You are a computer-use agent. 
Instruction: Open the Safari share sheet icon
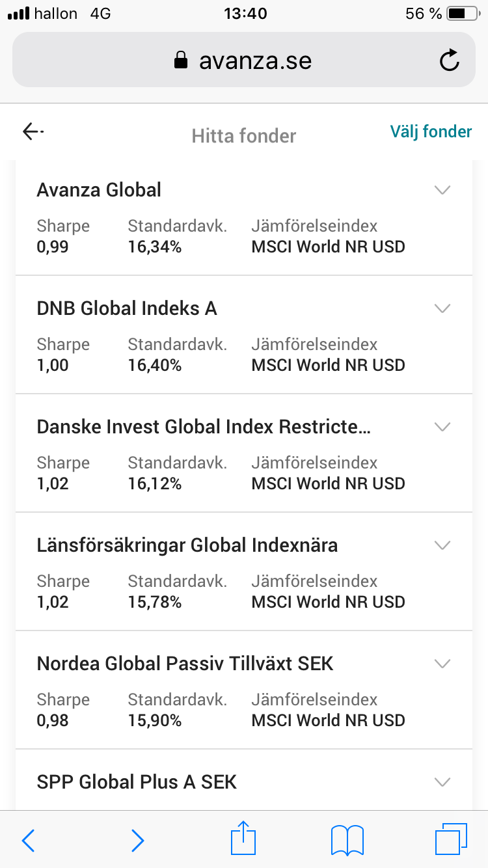[x=243, y=839]
